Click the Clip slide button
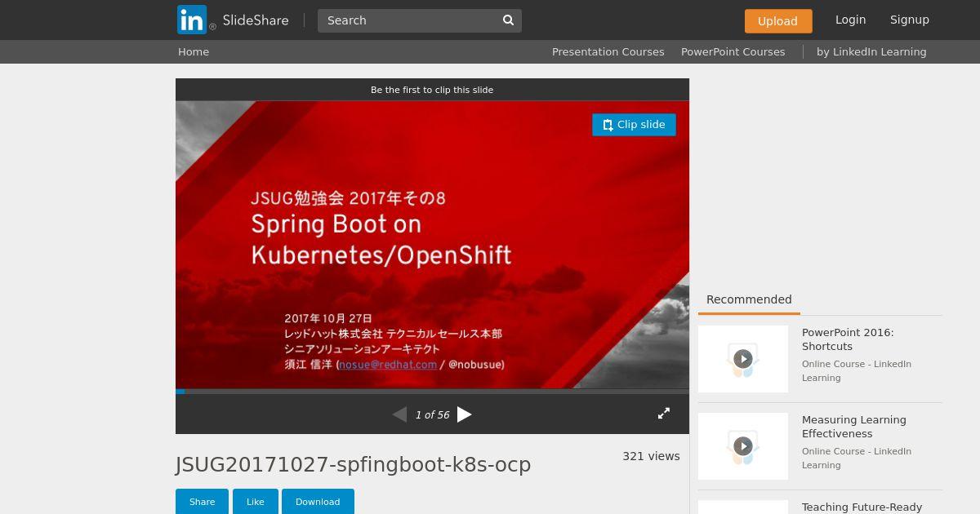980x514 pixels. tap(634, 125)
